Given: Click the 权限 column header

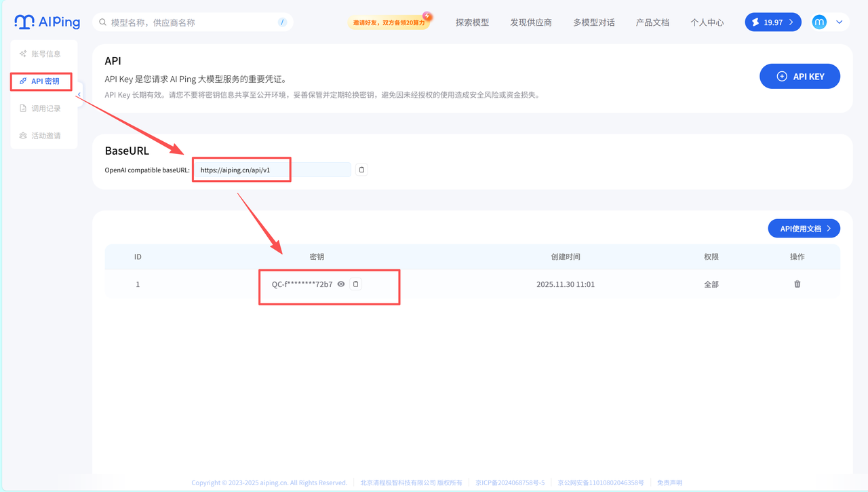Looking at the screenshot, I should [x=711, y=257].
